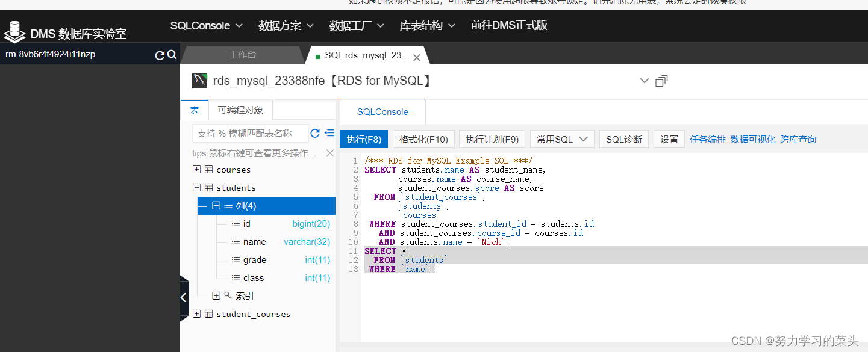
Task: Expand the 索引 index node
Action: 216,296
